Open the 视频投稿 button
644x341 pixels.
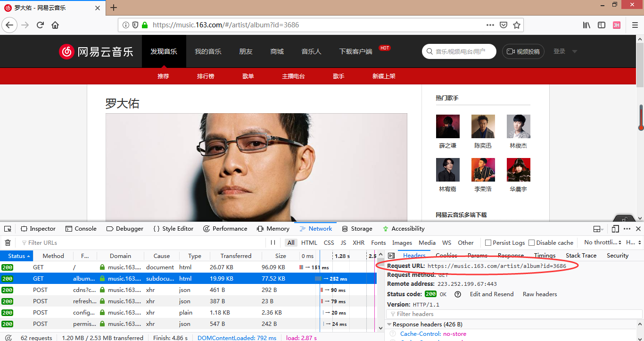pyautogui.click(x=523, y=51)
